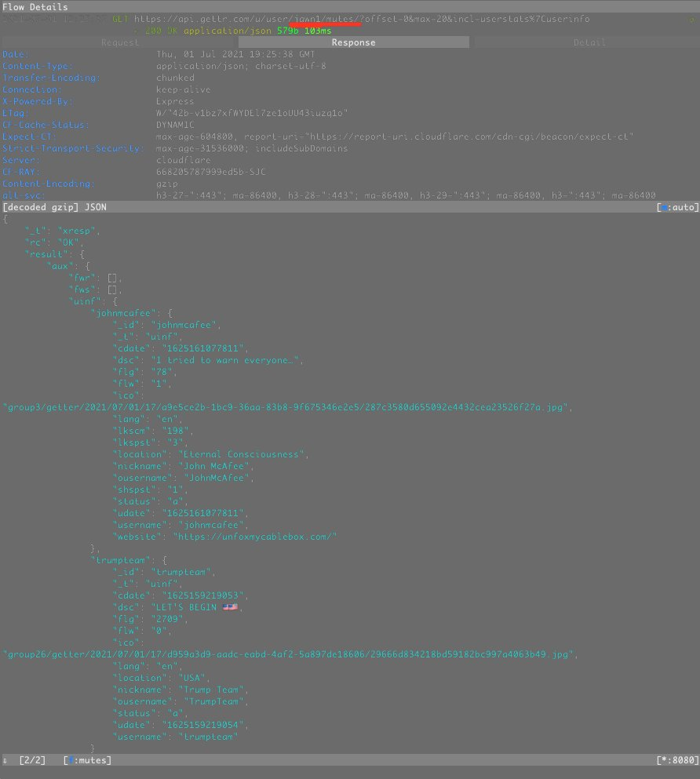Click the 103ms response time
Screen dimensions: 700x779
tap(318, 31)
